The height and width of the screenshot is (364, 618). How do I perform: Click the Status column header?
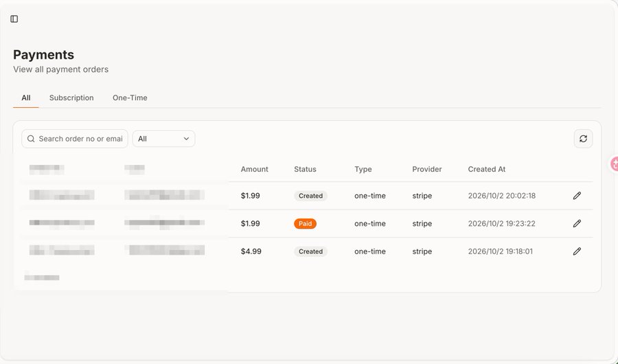point(305,169)
